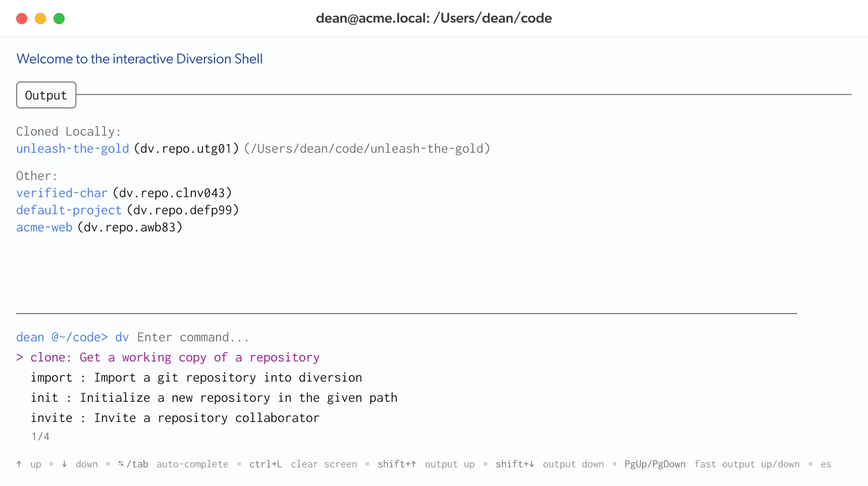Click the 1/4 suggestion pager indicator
Screen dimensions: 868x486
click(x=40, y=436)
